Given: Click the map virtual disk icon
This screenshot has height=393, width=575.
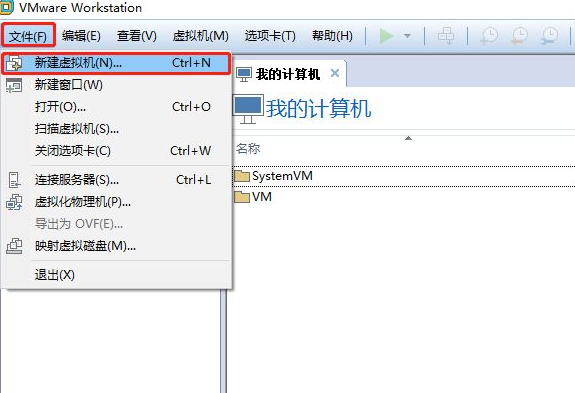Looking at the screenshot, I should [14, 246].
